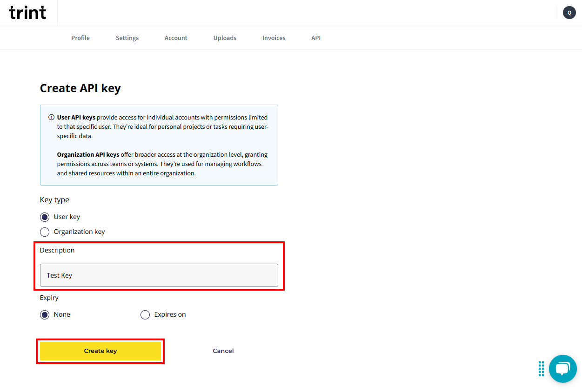Screen dimensions: 582x392
Task: View the Invoices tab
Action: [x=274, y=38]
